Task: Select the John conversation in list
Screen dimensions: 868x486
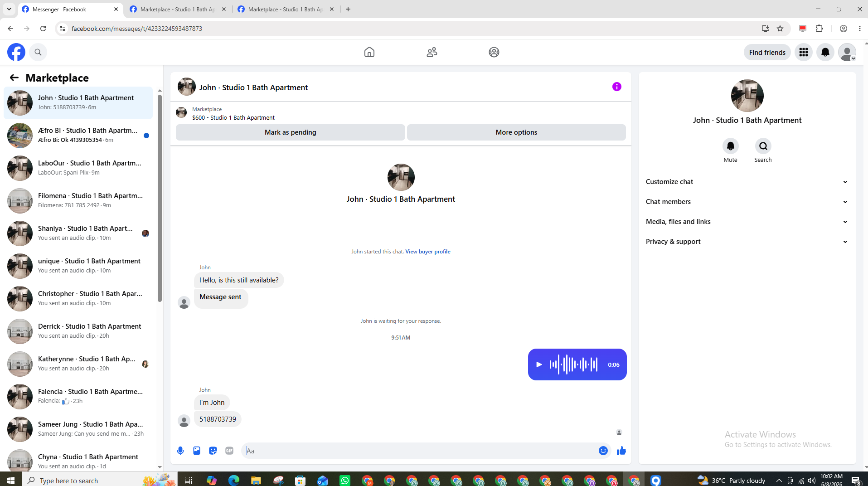Action: click(78, 103)
